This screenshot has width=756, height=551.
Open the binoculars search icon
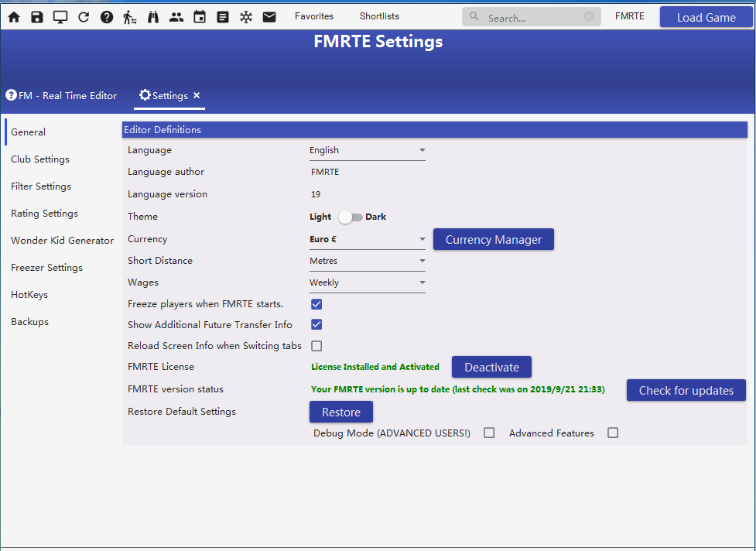pyautogui.click(x=153, y=17)
